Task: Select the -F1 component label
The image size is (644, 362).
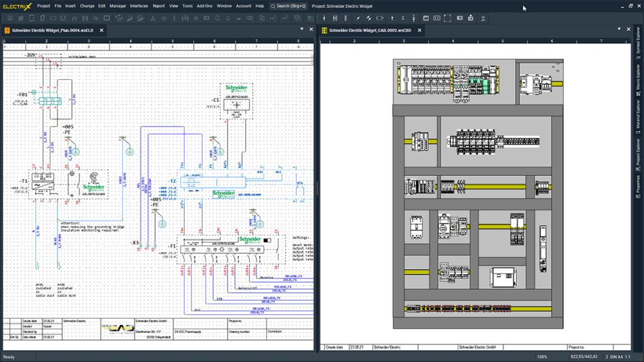Action: 171,246
